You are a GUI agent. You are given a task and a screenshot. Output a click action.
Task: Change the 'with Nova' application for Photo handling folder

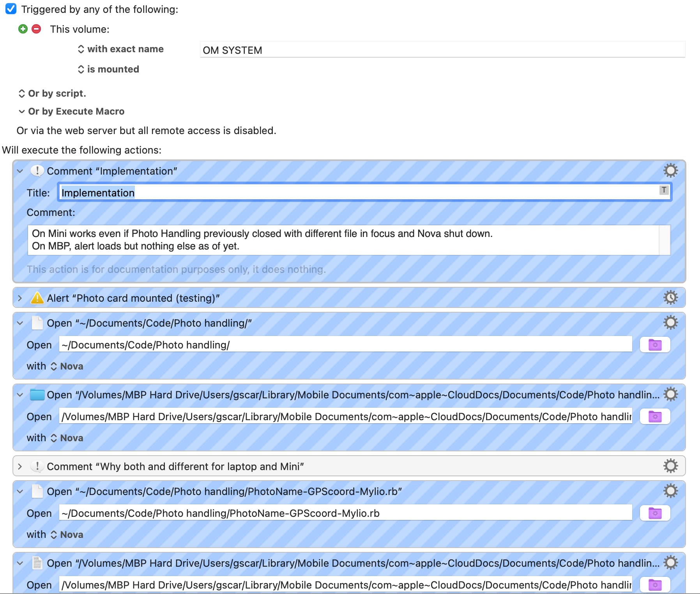(67, 366)
